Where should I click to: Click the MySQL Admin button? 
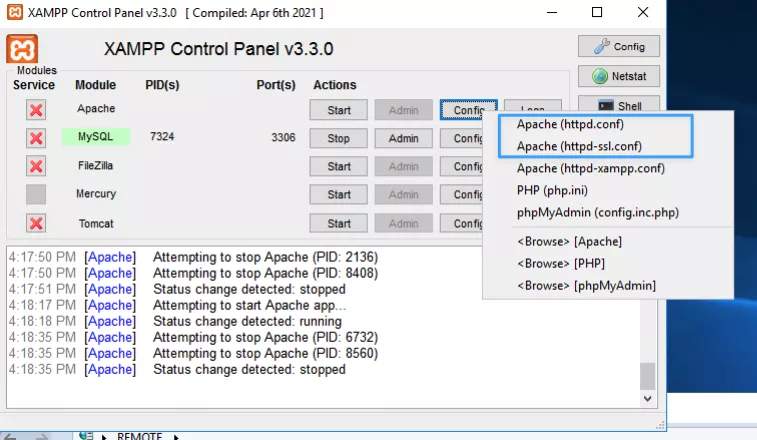[403, 138]
